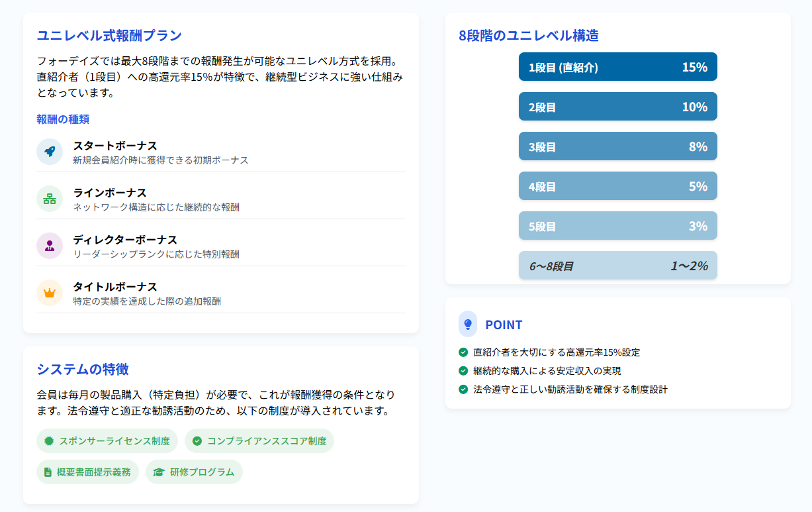The height and width of the screenshot is (512, 812).
Task: Click the 8段階のユニレベル構造 heading
Action: tap(529, 35)
